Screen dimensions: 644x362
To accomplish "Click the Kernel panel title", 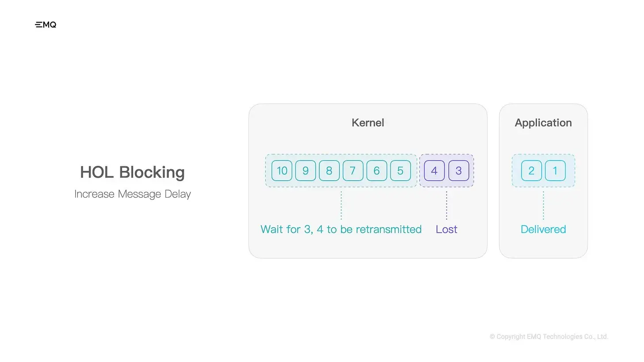I will pyautogui.click(x=368, y=123).
